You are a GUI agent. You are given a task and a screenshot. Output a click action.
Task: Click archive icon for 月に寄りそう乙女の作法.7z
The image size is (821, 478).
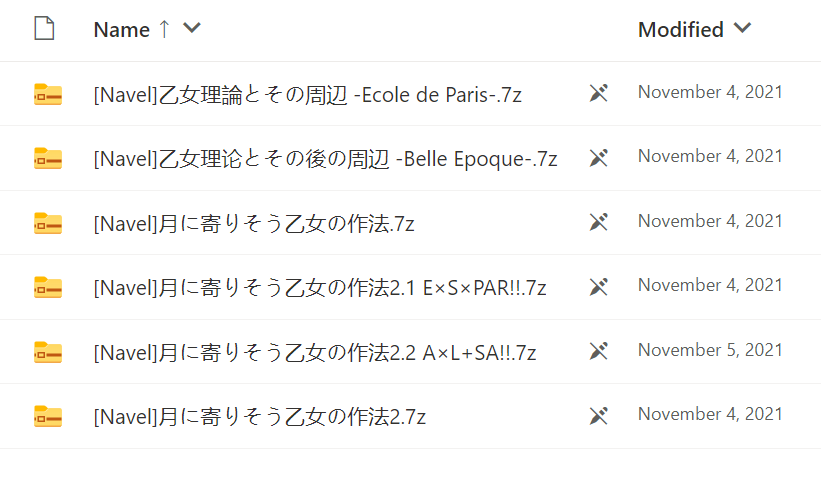[48, 223]
